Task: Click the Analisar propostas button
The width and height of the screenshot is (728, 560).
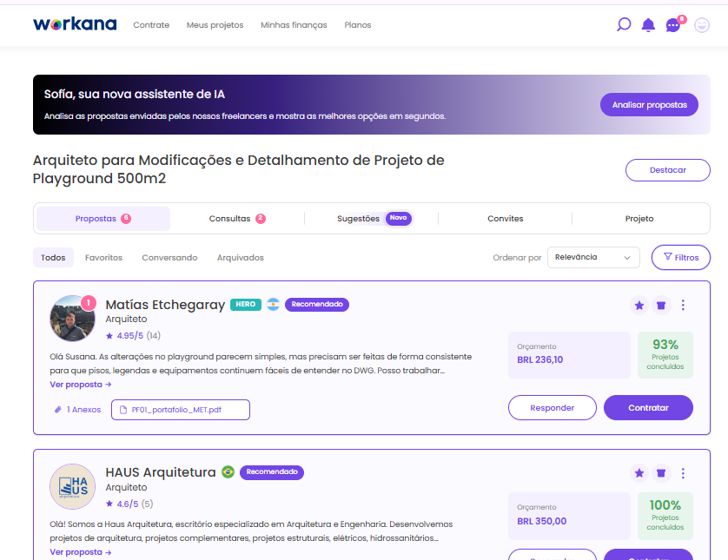Action: point(649,105)
